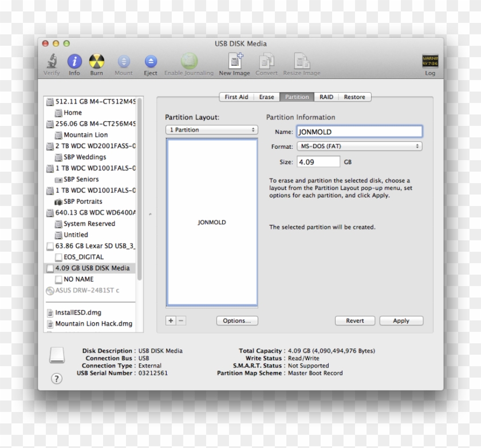Open the Partition Layout popup menu
Screen dimensions: 481x448
coord(211,129)
